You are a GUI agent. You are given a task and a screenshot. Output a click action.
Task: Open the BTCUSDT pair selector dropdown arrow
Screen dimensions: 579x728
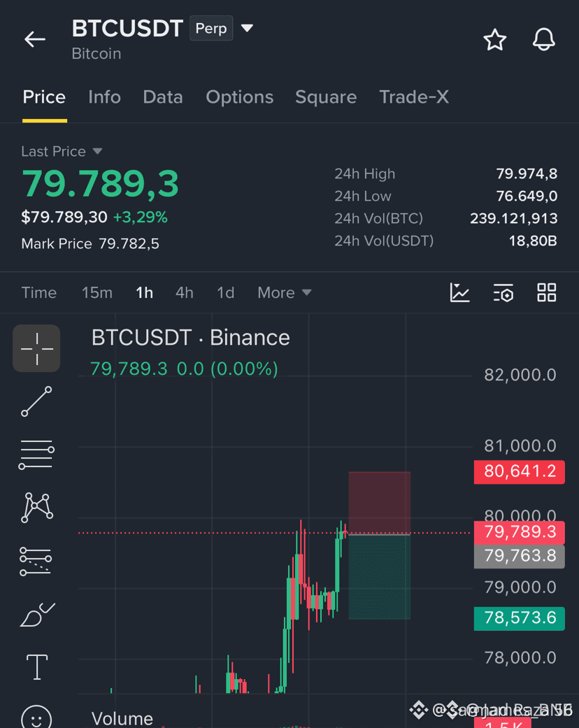(247, 28)
